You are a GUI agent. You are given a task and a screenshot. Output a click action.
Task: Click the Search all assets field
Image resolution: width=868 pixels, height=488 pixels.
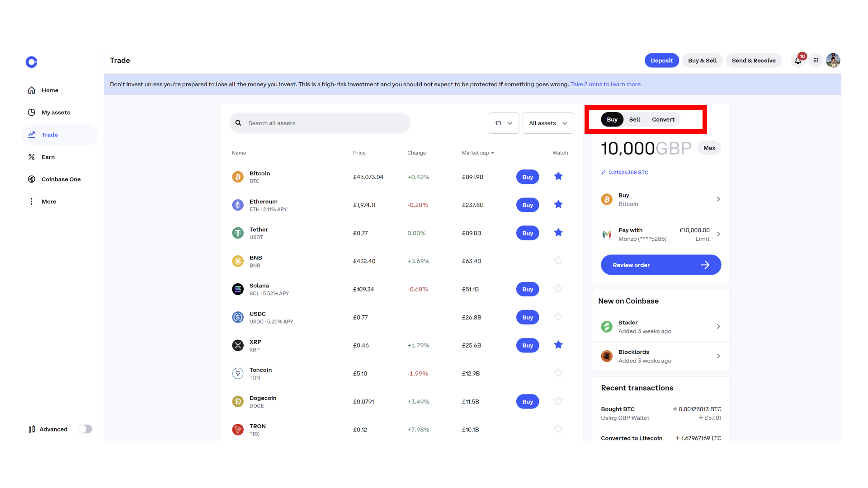pos(320,123)
